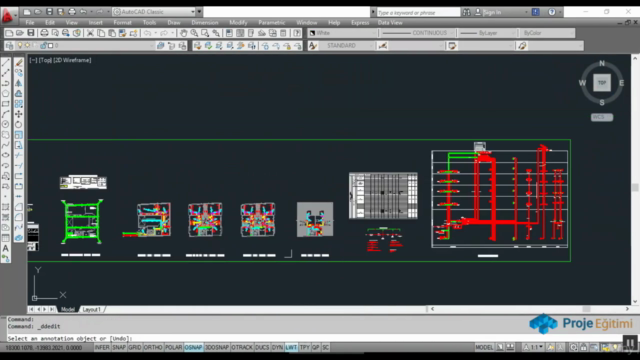Toggle SNAP mode in status bar

click(119, 347)
